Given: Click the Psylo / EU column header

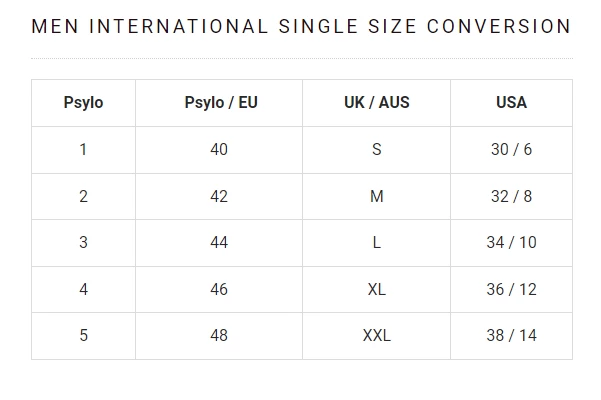Looking at the screenshot, I should tap(220, 103).
